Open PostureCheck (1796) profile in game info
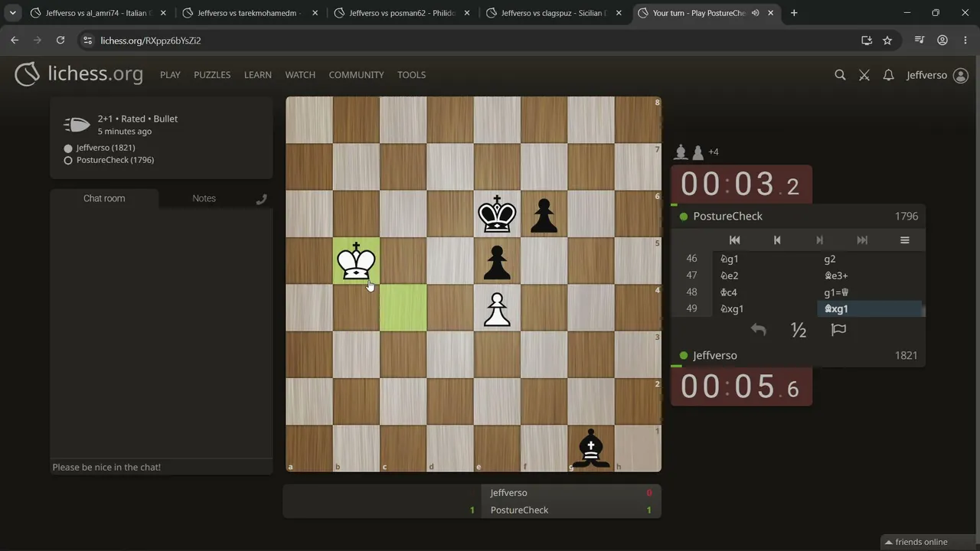Image resolution: width=980 pixels, height=551 pixels. pos(115,160)
